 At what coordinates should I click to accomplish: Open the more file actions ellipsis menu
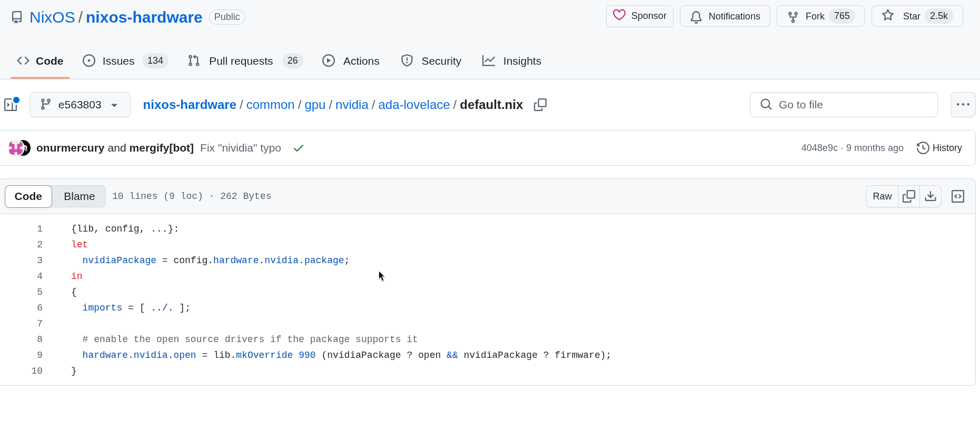pyautogui.click(x=963, y=105)
